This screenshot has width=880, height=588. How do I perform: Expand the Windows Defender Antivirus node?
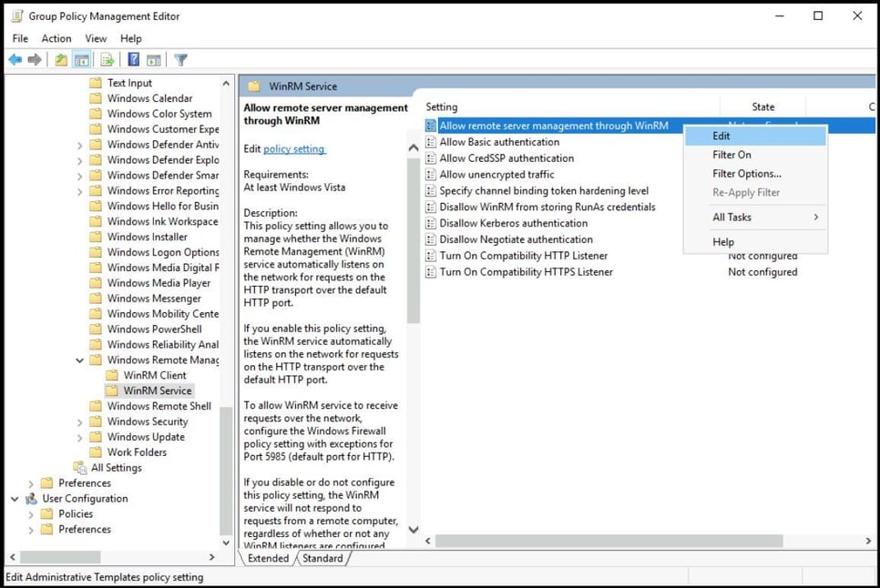click(80, 144)
